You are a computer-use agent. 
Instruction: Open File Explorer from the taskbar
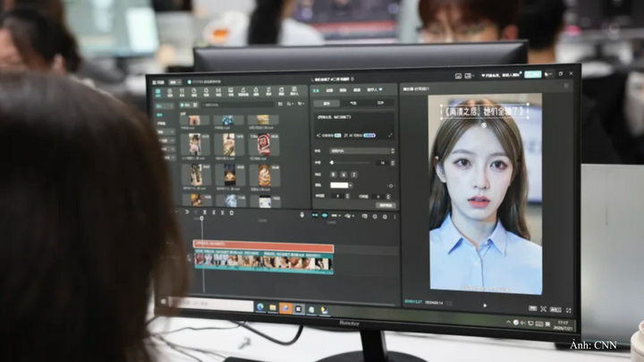273,307
